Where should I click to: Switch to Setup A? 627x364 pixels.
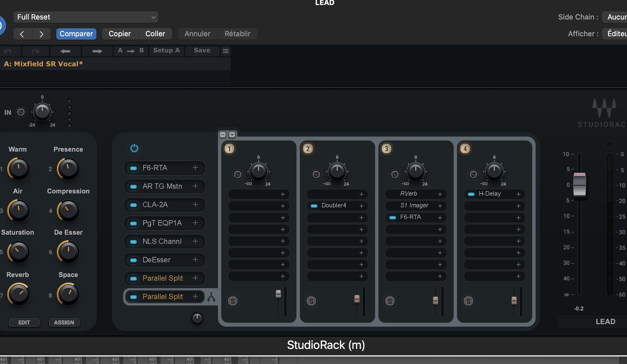166,50
